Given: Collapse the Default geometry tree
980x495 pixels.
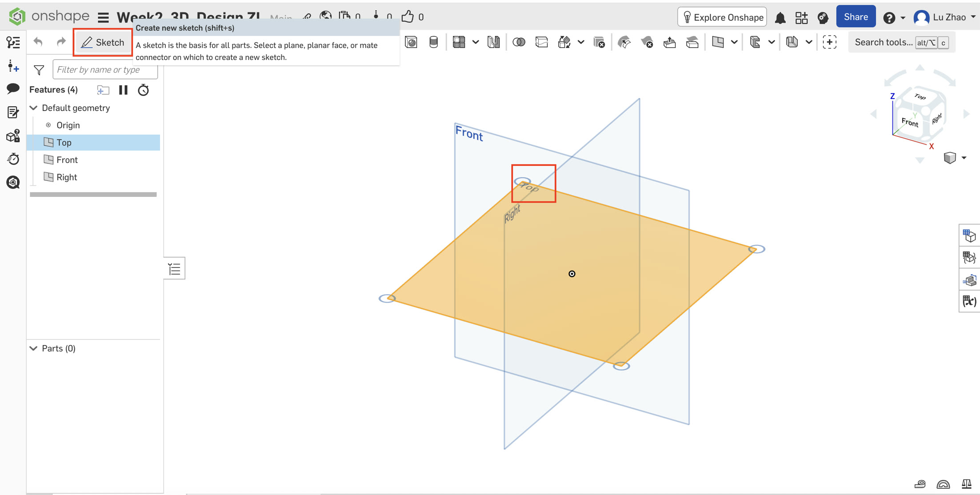Looking at the screenshot, I should (33, 108).
